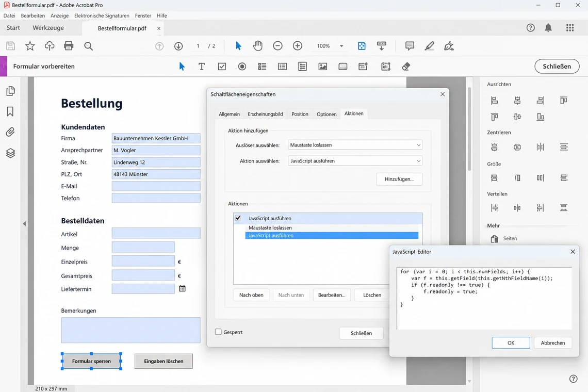
Task: Go to next page arrow
Action: (178, 46)
